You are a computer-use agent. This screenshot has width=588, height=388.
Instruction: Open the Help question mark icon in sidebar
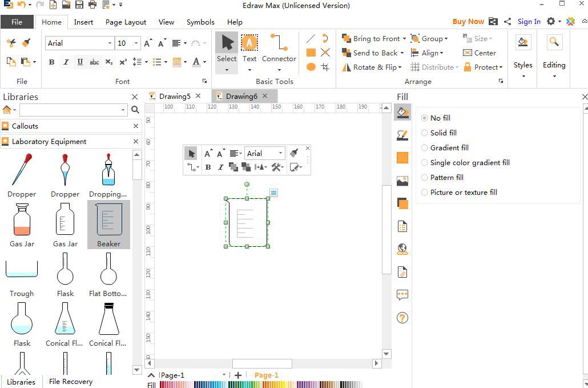click(x=402, y=318)
